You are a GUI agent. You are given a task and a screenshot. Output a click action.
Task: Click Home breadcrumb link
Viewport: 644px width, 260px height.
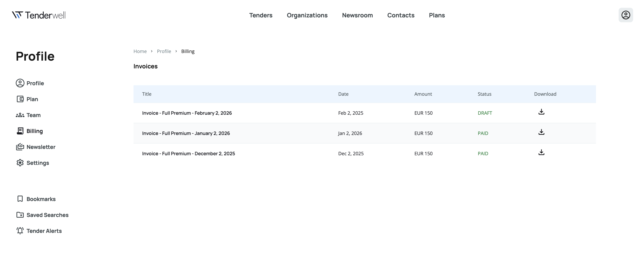point(140,51)
